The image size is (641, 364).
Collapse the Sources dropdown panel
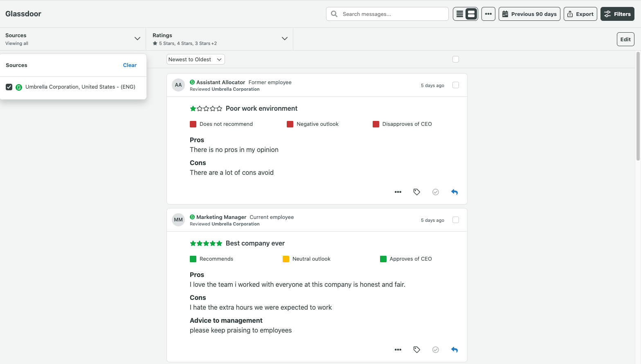(x=137, y=38)
